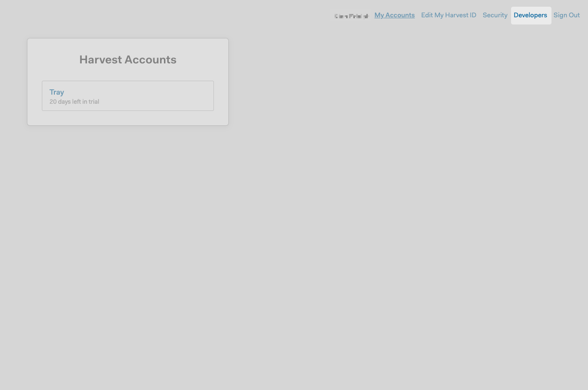Select the highlighted Developers button
Screen dimensions: 588x390
[x=530, y=15]
